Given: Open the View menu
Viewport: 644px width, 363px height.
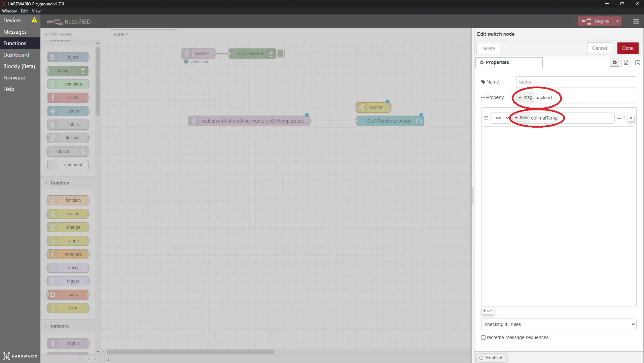Looking at the screenshot, I should pyautogui.click(x=36, y=11).
